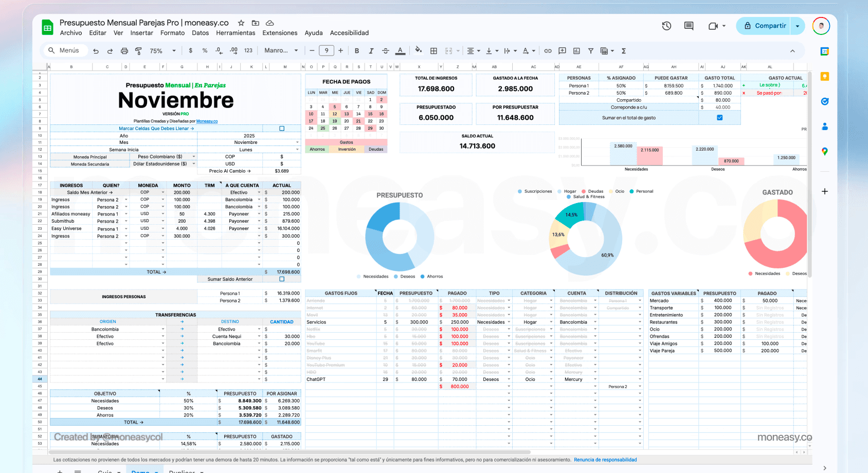868x473 pixels.
Task: Open the Editar menu
Action: coord(98,33)
